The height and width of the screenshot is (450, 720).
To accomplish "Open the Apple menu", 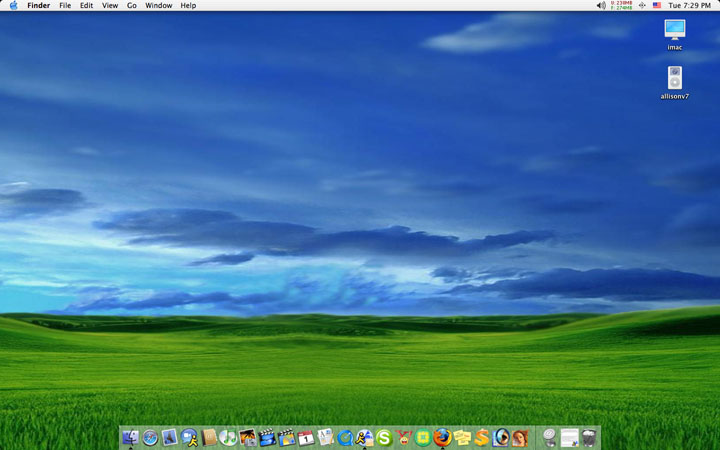I will click(13, 6).
